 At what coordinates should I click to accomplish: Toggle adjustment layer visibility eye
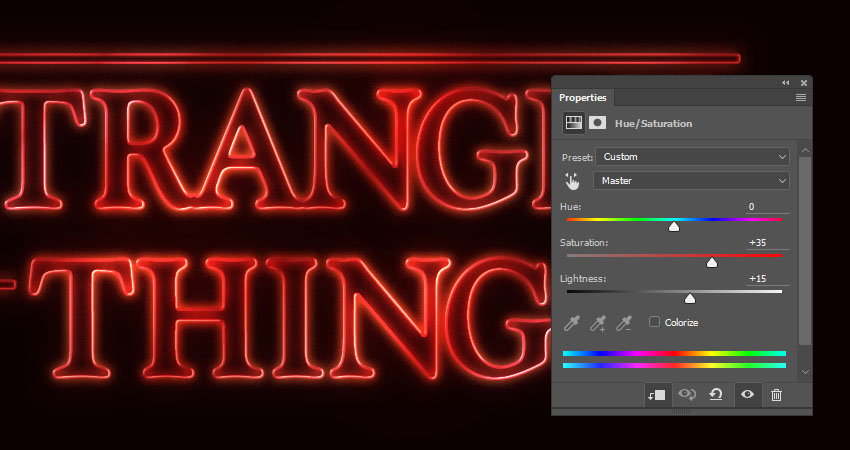coord(748,395)
